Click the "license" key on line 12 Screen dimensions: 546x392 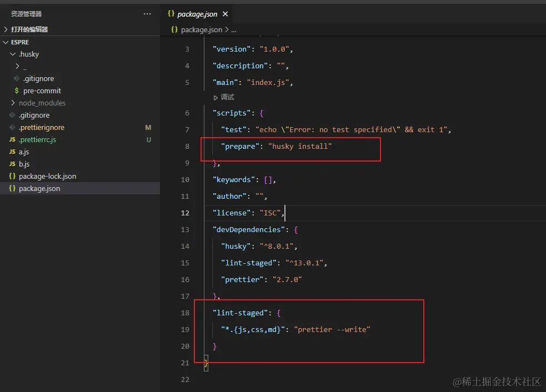coord(232,213)
